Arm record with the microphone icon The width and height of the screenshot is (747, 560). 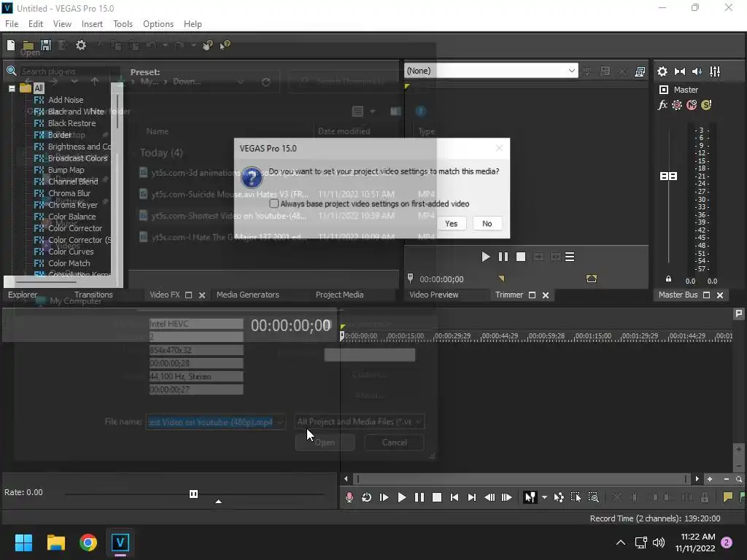[349, 497]
